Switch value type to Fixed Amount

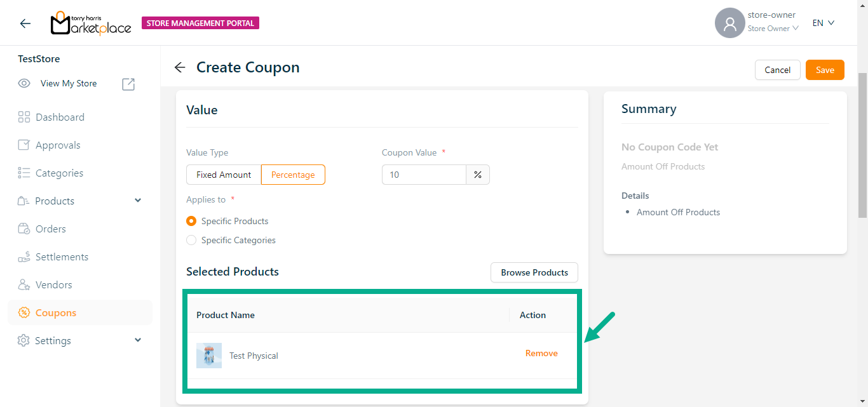tap(224, 175)
